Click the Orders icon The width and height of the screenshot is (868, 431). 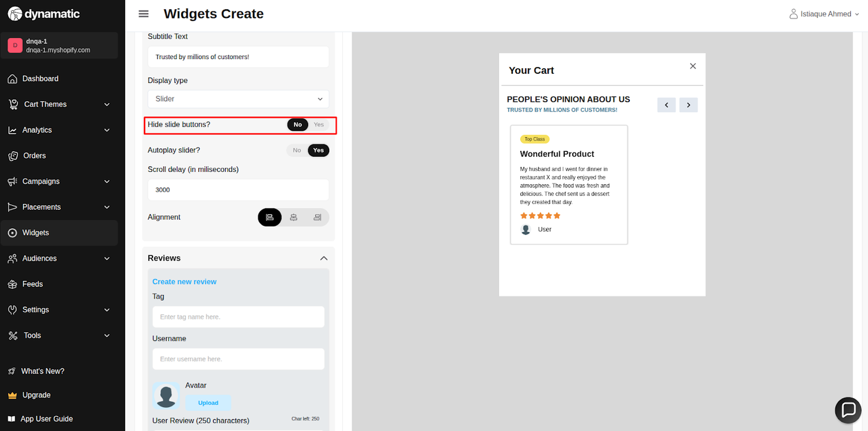pyautogui.click(x=12, y=156)
